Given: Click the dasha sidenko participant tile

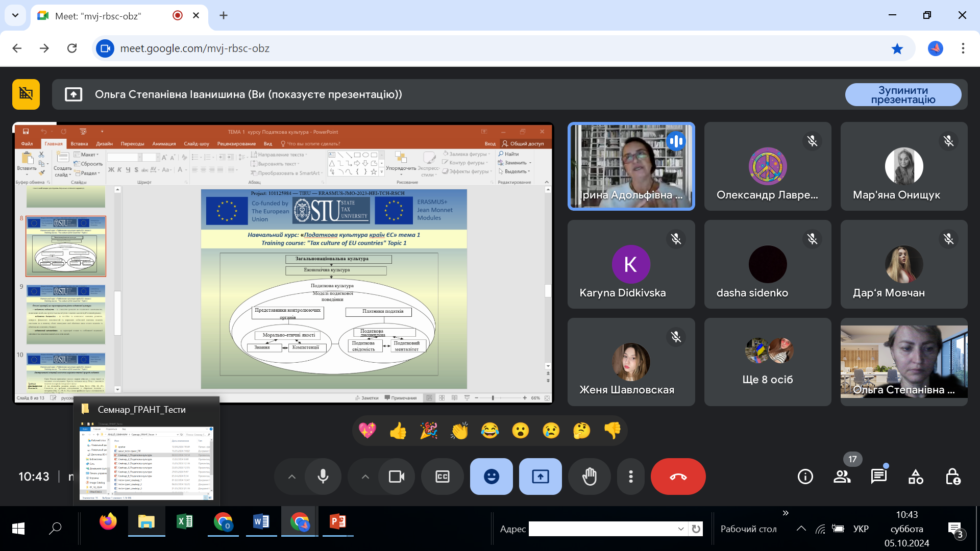Looking at the screenshot, I should coord(768,264).
